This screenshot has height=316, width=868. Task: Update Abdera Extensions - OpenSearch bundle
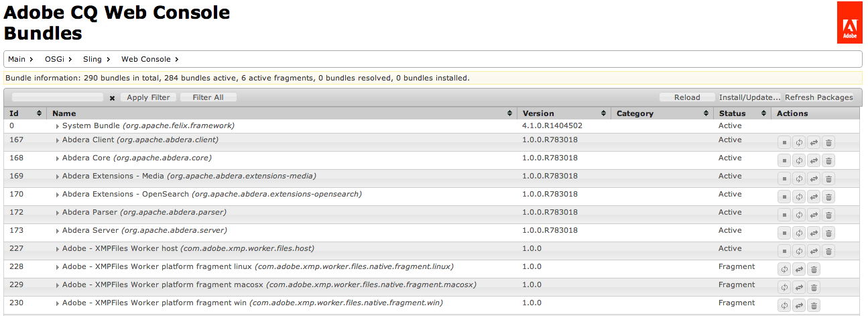(814, 197)
